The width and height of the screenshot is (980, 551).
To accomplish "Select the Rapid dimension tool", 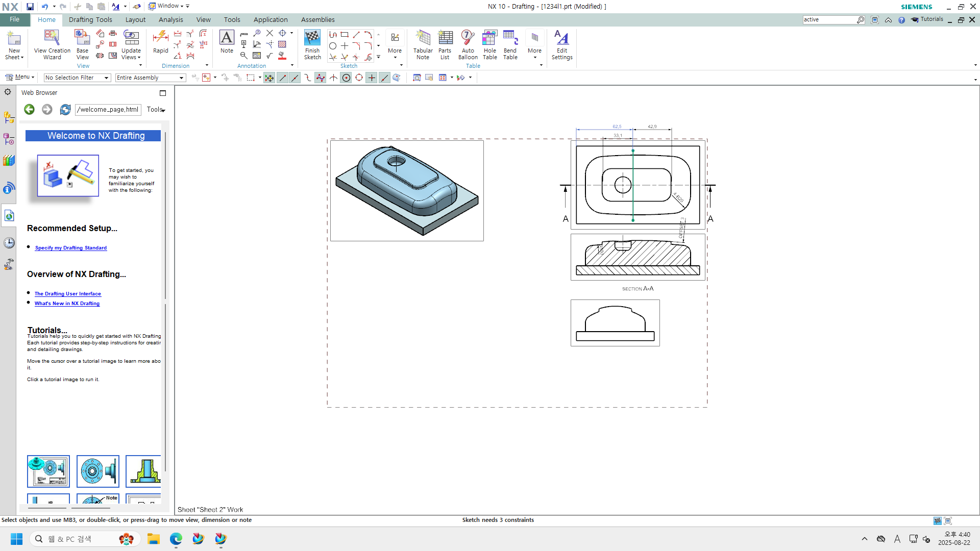I will click(x=160, y=42).
